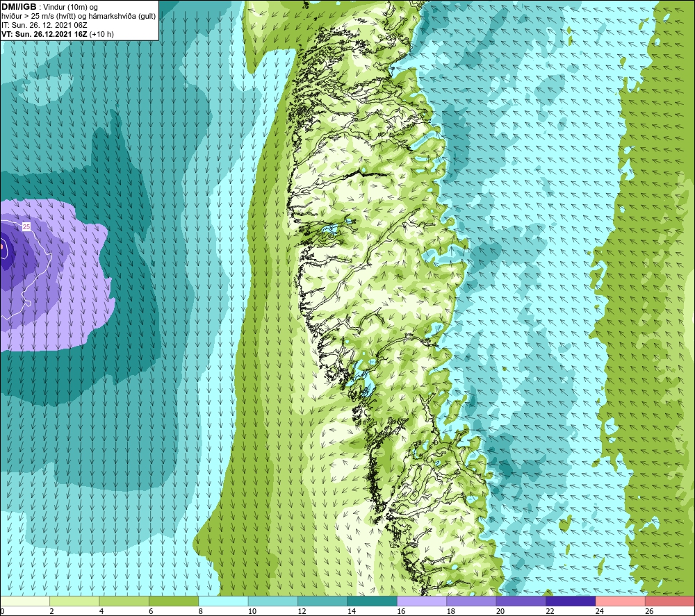The height and width of the screenshot is (616, 695).
Task: Select the green 4–6 m/s scale swatch
Action: tap(124, 601)
